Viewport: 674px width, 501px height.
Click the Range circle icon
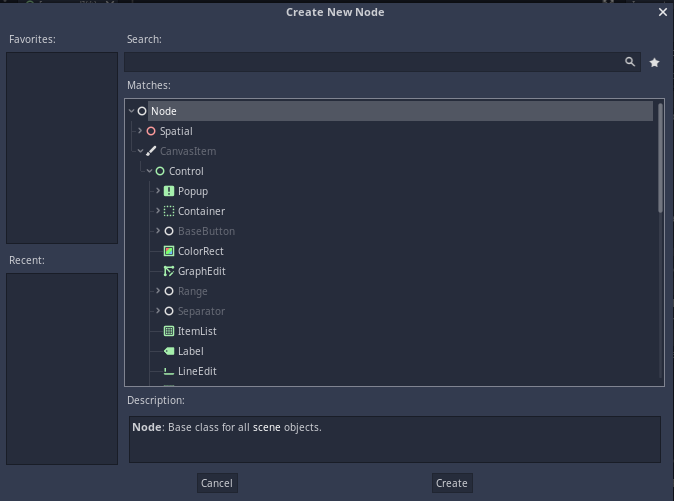(169, 291)
